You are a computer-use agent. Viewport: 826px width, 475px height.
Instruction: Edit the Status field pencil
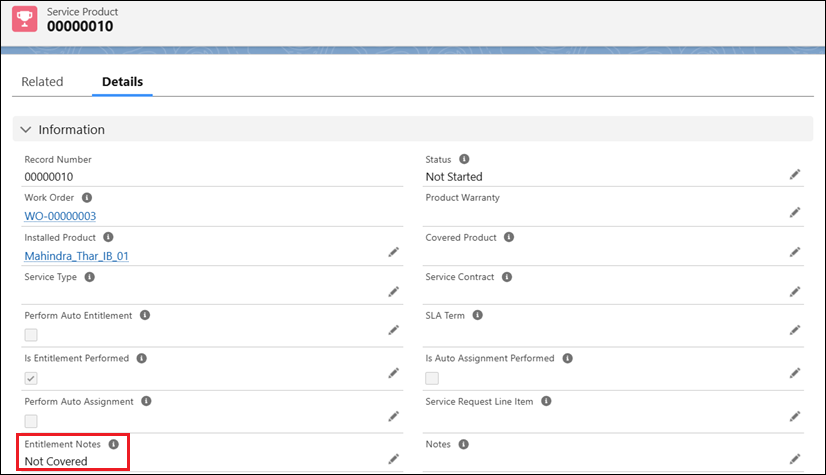(x=795, y=174)
